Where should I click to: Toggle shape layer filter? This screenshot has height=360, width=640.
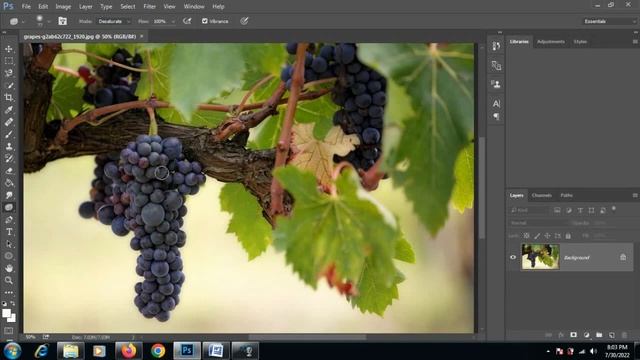tap(591, 210)
